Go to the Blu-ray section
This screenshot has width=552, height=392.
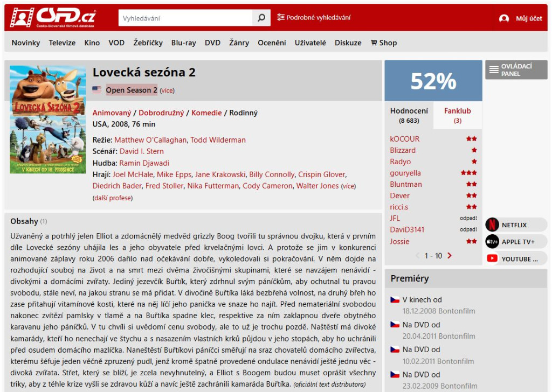(183, 43)
